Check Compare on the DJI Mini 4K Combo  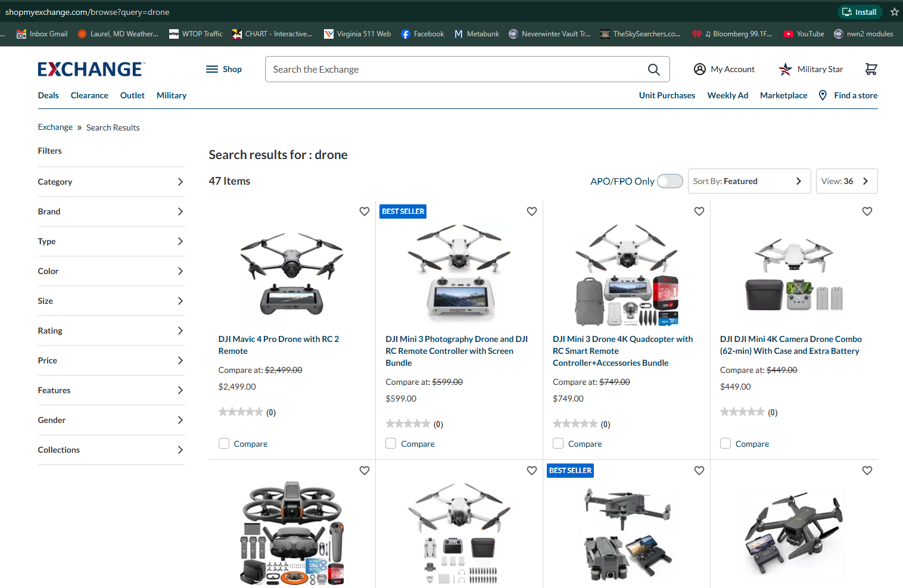pyautogui.click(x=725, y=443)
